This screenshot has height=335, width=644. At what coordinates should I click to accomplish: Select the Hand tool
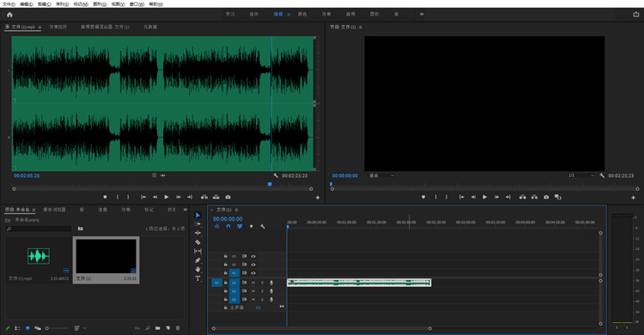197,269
